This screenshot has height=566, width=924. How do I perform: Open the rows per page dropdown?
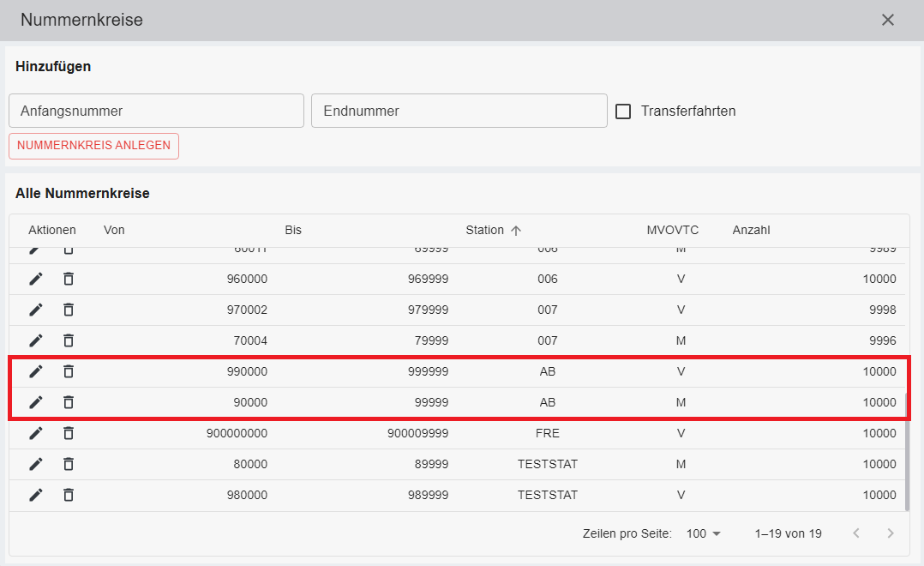(704, 533)
